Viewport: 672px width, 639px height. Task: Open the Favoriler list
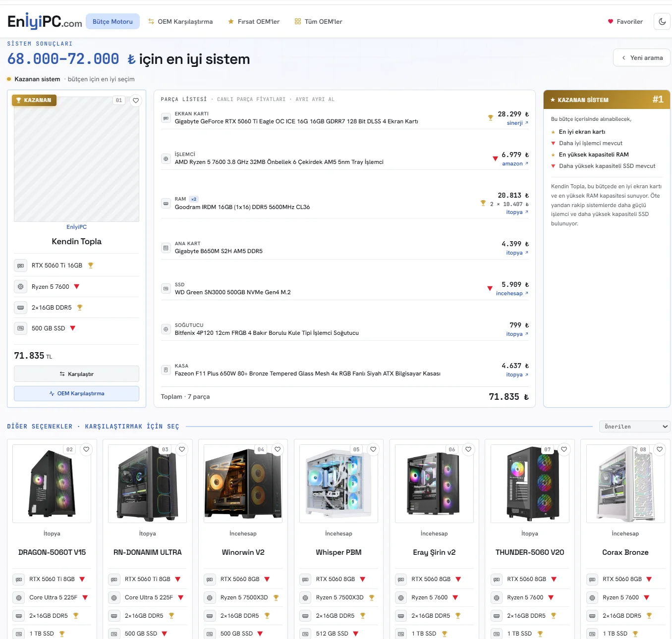[x=625, y=21]
